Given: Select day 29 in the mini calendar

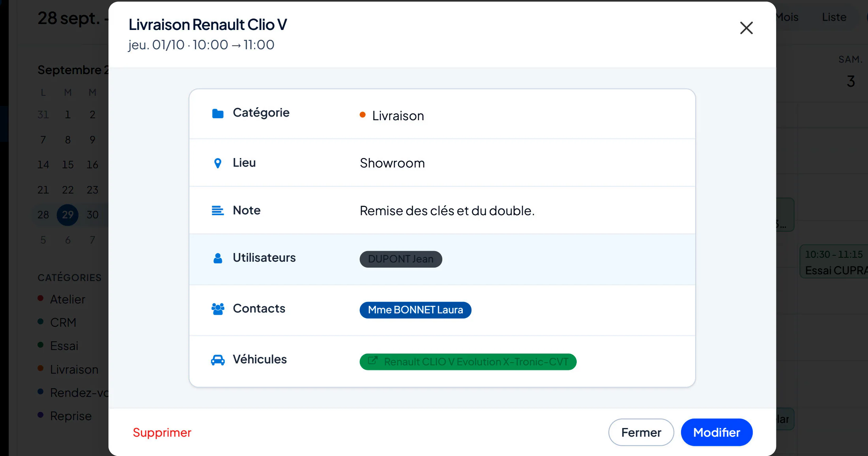Looking at the screenshot, I should point(67,215).
